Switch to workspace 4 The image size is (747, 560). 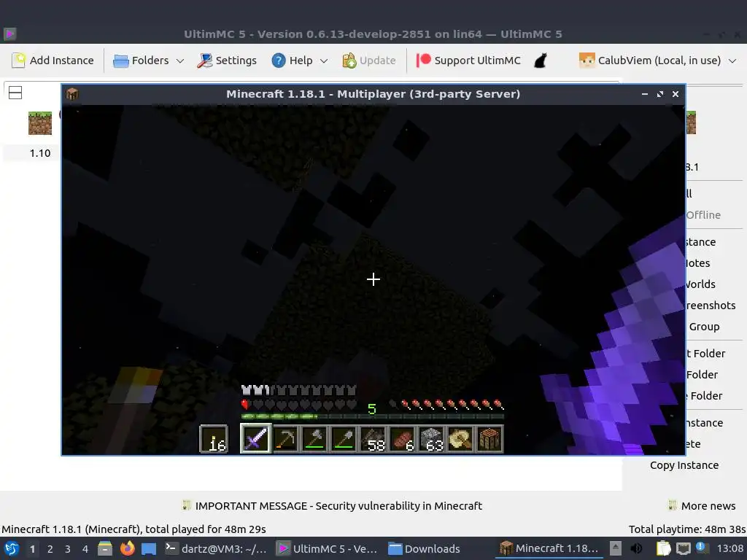pyautogui.click(x=85, y=549)
